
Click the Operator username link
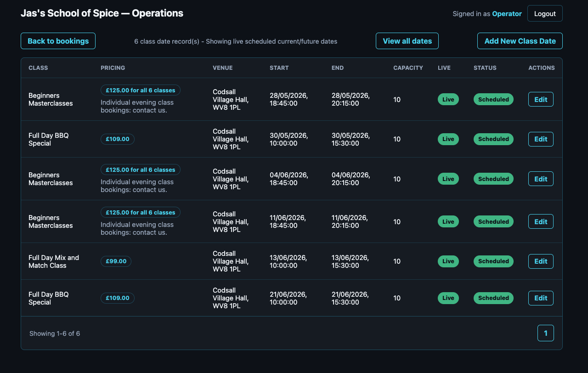click(x=507, y=14)
